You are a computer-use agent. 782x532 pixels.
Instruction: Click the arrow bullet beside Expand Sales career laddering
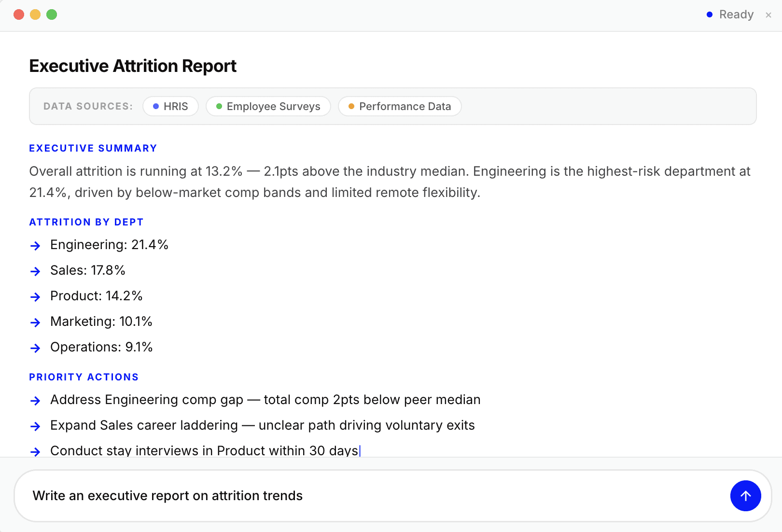[x=35, y=426]
